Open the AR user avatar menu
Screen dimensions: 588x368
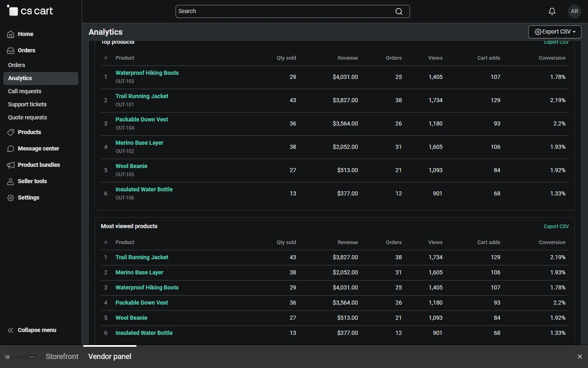point(575,11)
